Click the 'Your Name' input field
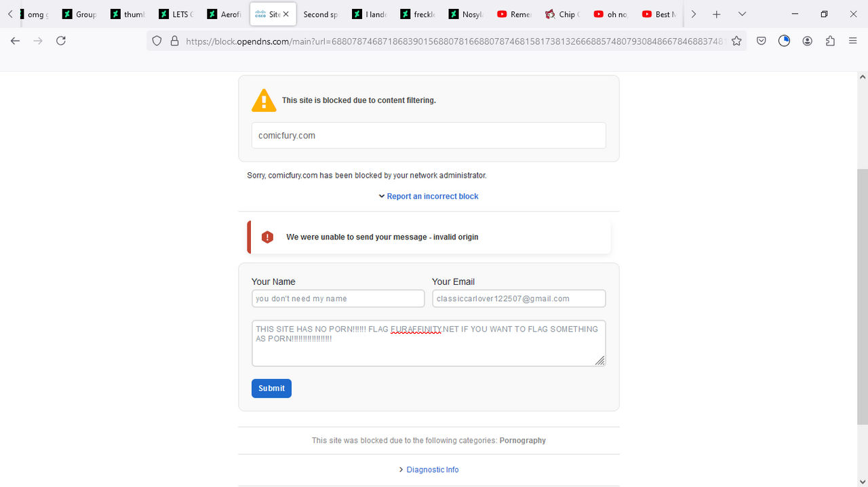Screen dimensions: 868x487 coord(338,298)
